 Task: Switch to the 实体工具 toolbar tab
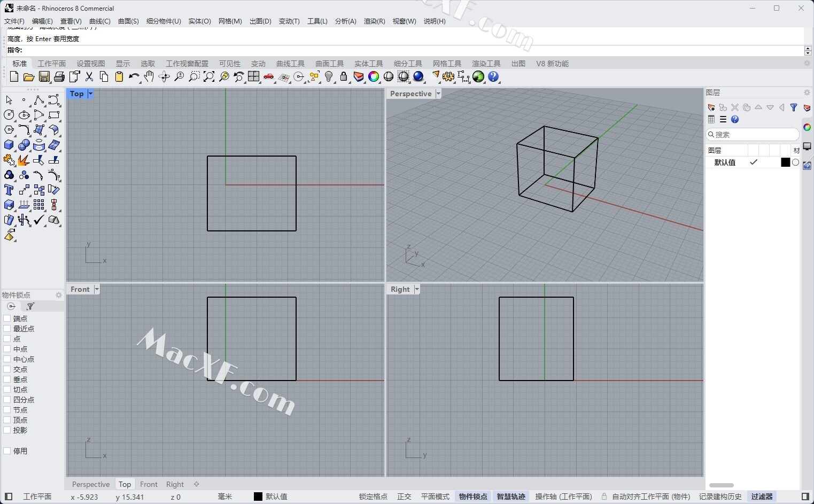point(369,64)
